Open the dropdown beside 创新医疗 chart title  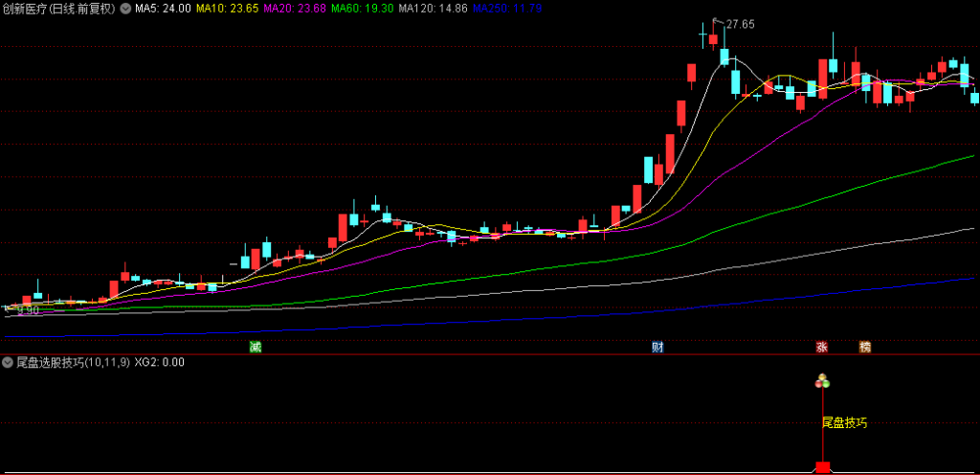tap(125, 9)
